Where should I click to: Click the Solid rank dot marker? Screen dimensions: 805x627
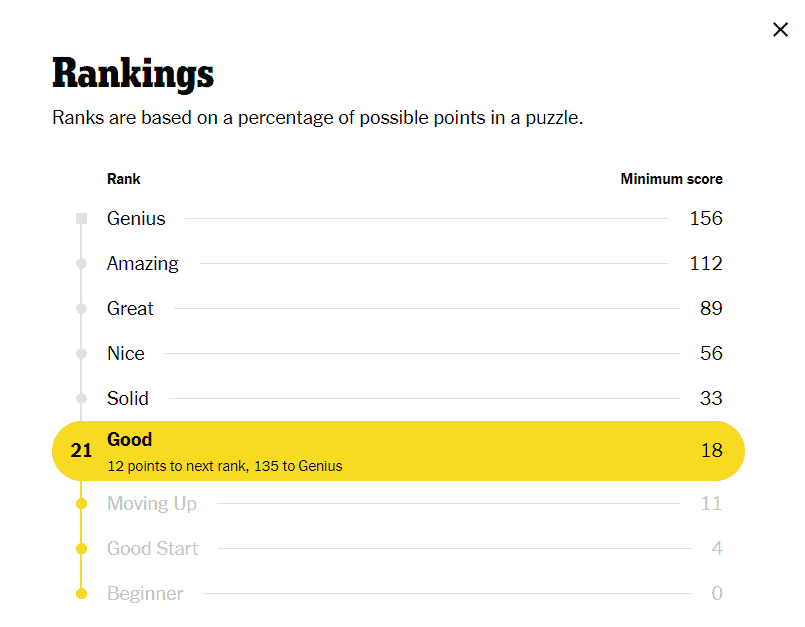[x=81, y=399]
